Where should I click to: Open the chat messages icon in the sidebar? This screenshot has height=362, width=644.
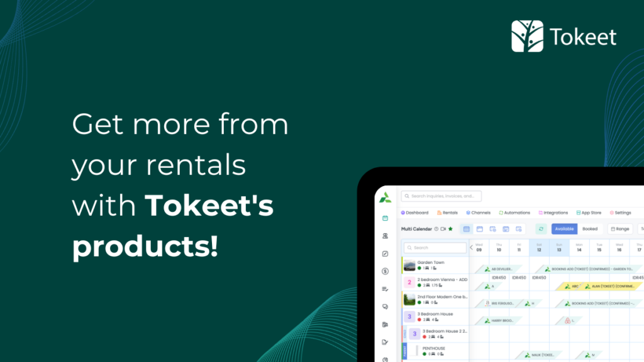pyautogui.click(x=385, y=307)
